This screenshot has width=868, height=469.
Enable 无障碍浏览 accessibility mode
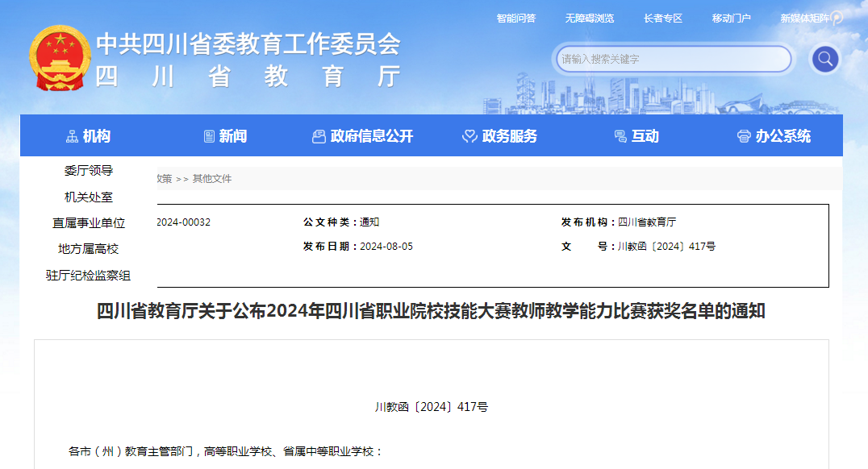589,18
